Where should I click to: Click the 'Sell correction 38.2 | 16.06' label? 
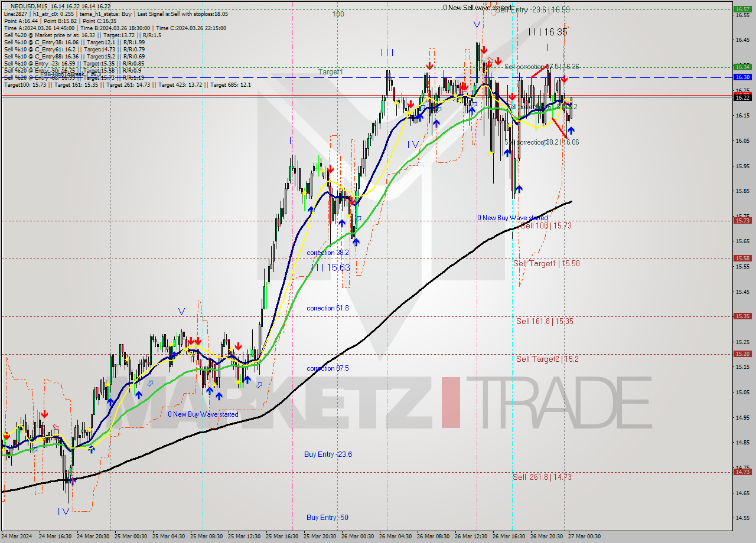(542, 142)
